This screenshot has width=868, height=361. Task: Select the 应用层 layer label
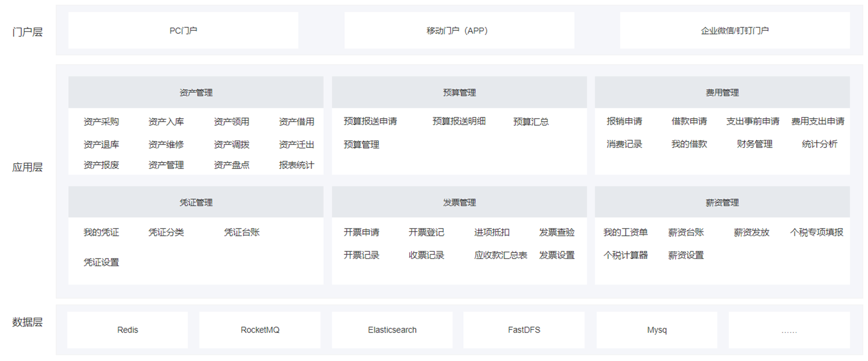click(27, 167)
